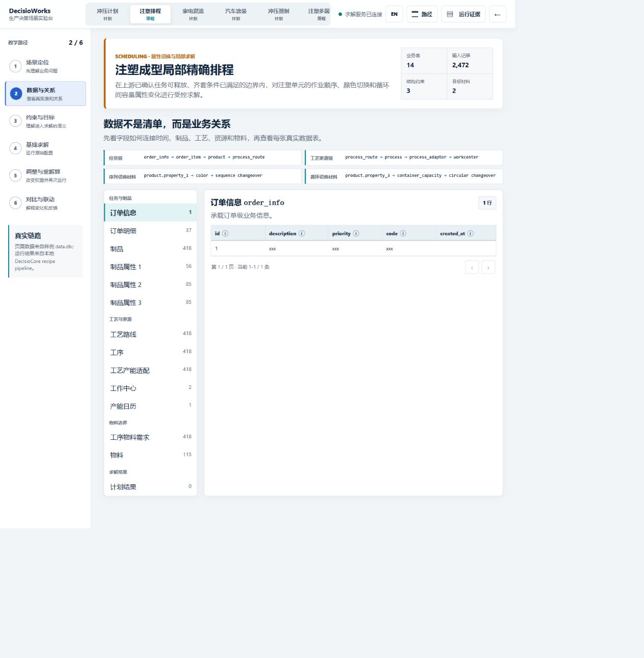Image resolution: width=644 pixels, height=658 pixels.
Task: Open the 工艺路线 table entry
Action: coord(150,334)
